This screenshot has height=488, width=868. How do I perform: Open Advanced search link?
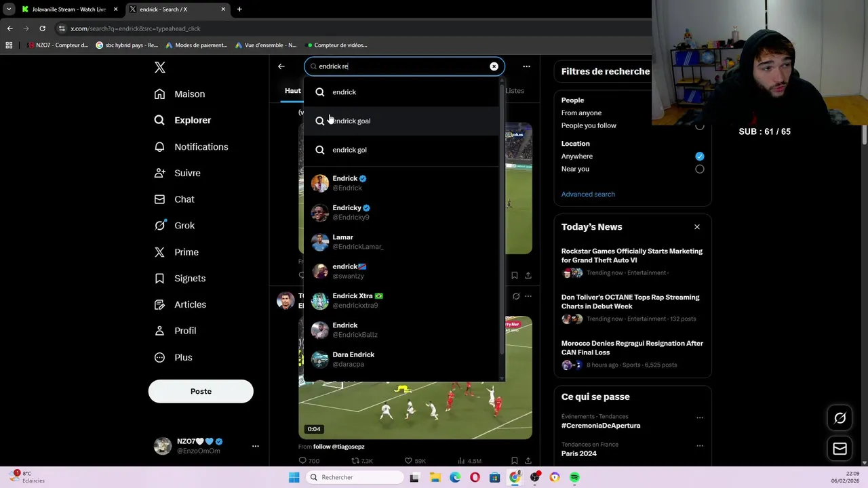click(x=588, y=195)
